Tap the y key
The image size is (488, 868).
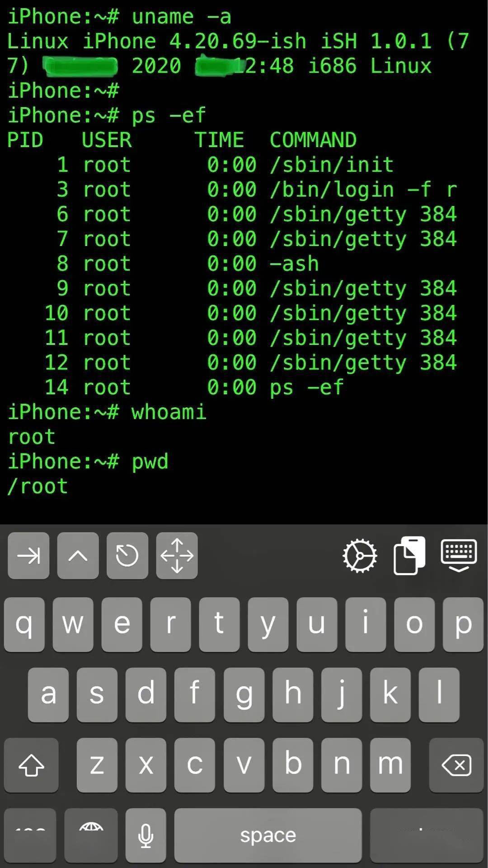(x=268, y=624)
